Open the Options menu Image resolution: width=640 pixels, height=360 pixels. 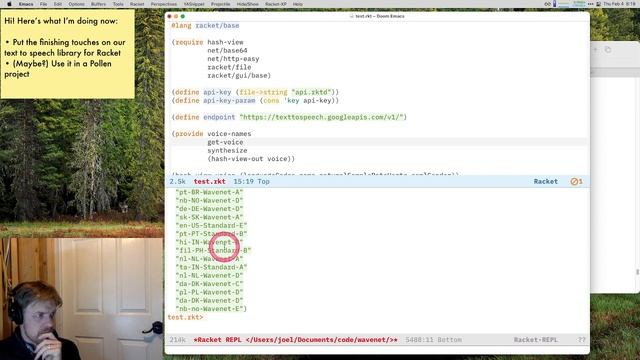click(x=76, y=4)
